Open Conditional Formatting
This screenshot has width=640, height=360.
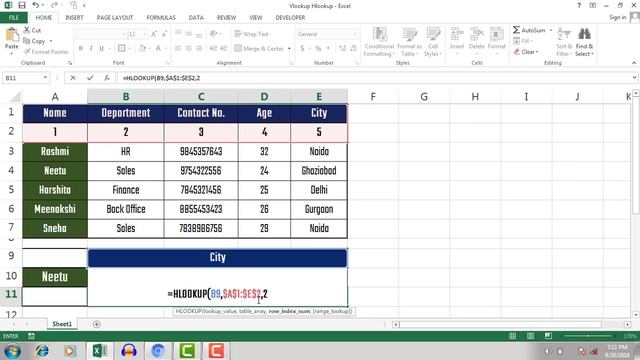click(379, 42)
